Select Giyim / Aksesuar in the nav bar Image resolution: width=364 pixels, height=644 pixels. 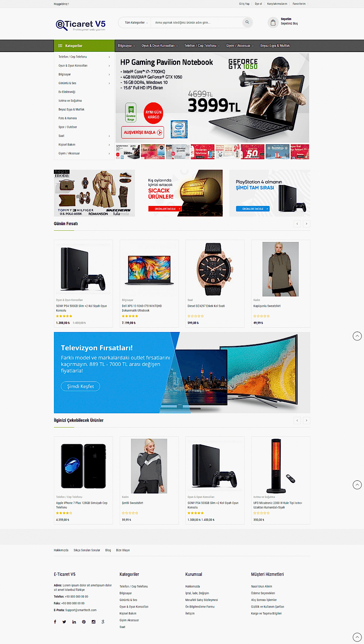pos(240,46)
